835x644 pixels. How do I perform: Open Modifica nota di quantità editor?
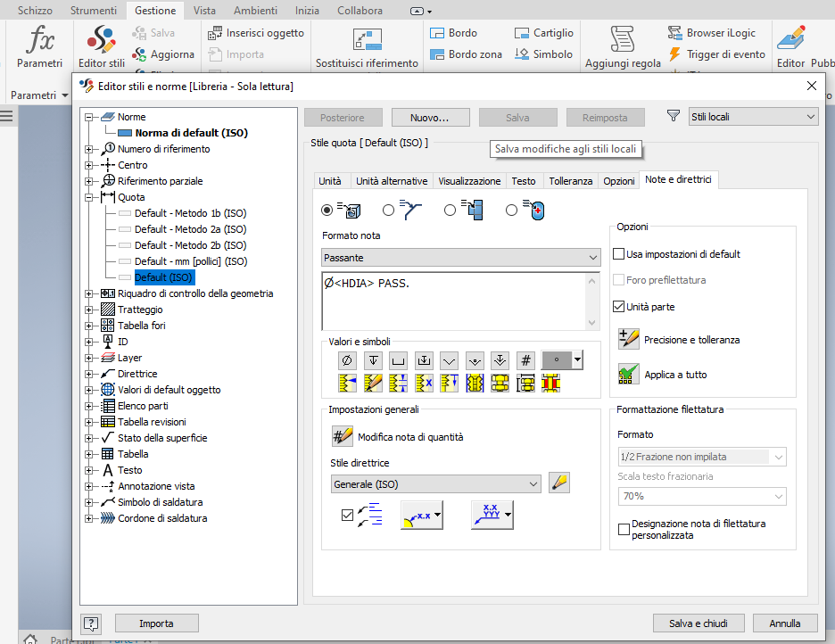343,436
